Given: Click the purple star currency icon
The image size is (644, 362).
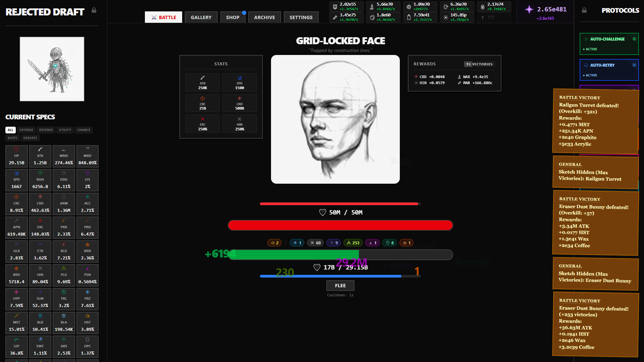Looking at the screenshot, I should pos(529,9).
